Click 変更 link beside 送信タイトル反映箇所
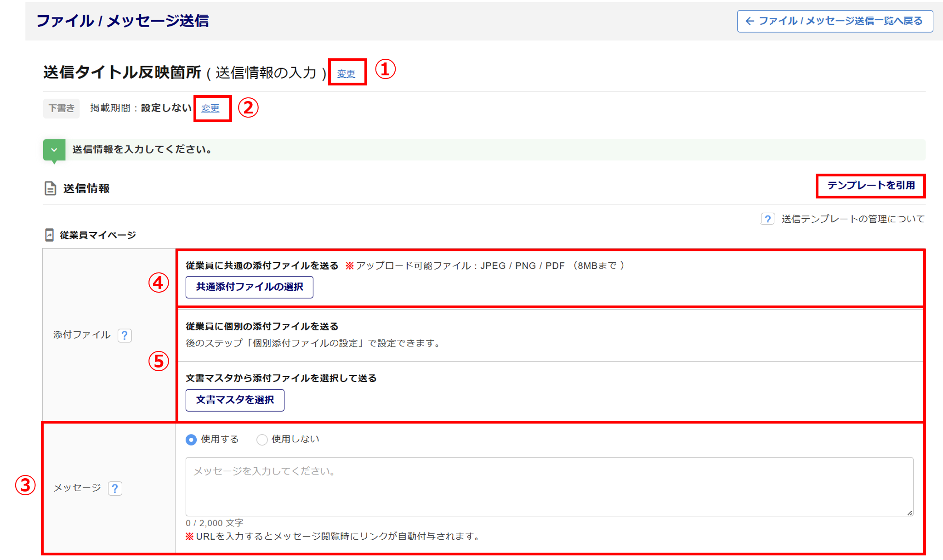This screenshot has height=560, width=943. click(x=346, y=74)
